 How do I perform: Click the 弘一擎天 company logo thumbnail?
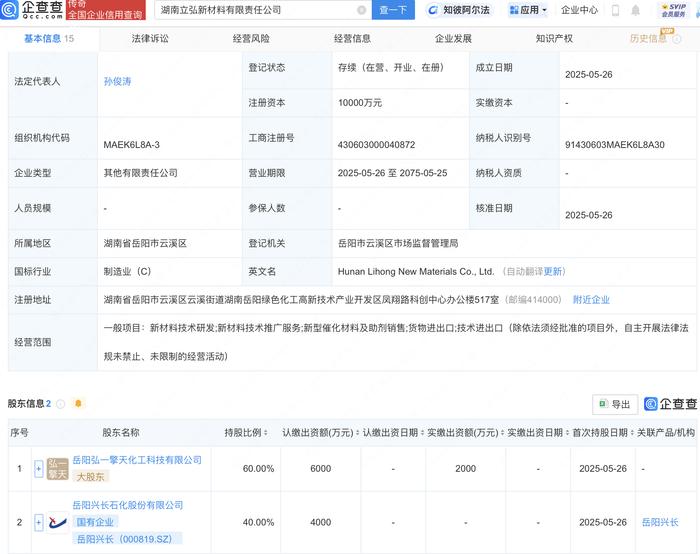pos(58,469)
